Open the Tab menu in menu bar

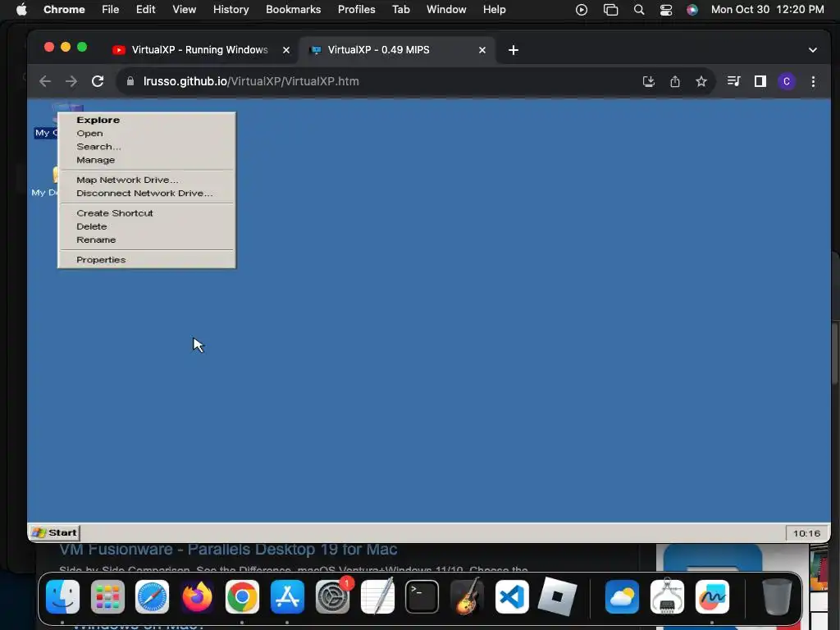click(400, 10)
